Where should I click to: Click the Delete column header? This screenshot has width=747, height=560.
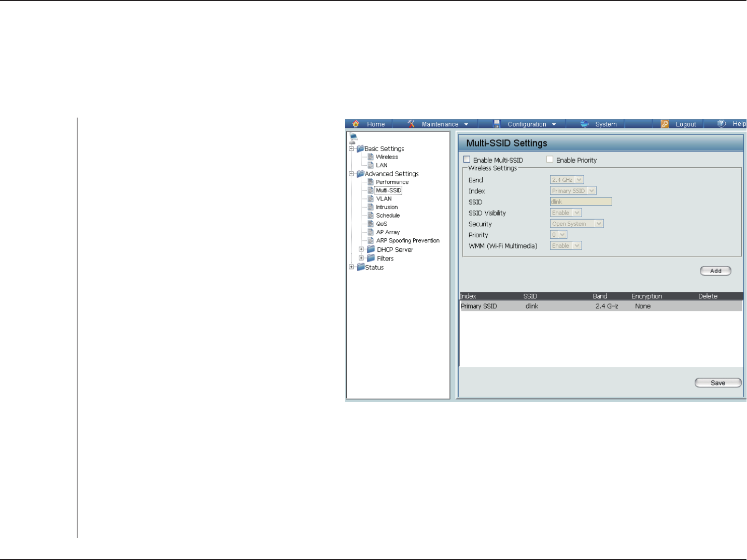pyautogui.click(x=708, y=296)
